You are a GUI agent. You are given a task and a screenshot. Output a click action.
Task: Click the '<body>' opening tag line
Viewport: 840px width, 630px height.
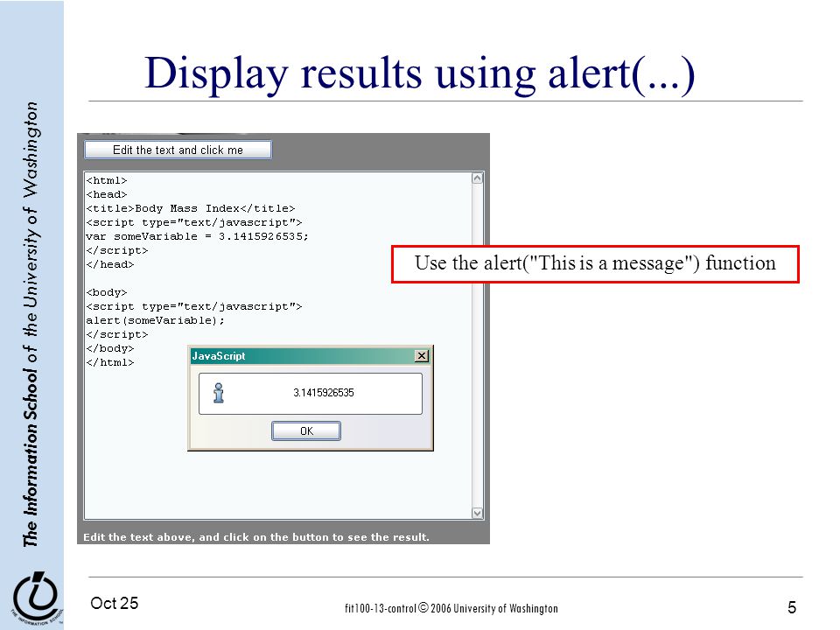pos(107,292)
